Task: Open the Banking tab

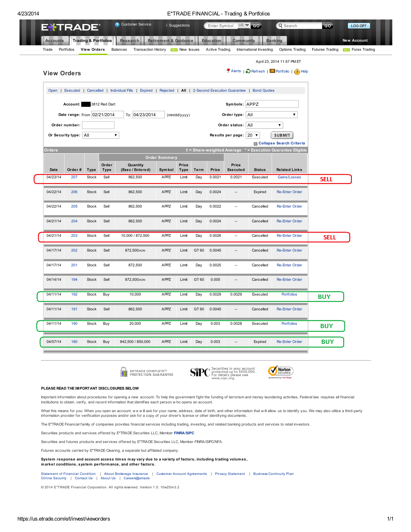Action: pos(274,41)
